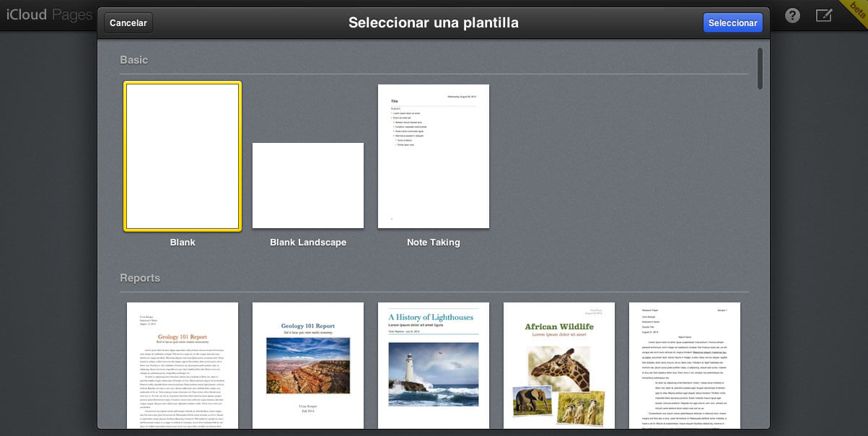The width and height of the screenshot is (868, 436).
Task: Click the Seleccionar una plantilla title bar
Action: (x=434, y=22)
